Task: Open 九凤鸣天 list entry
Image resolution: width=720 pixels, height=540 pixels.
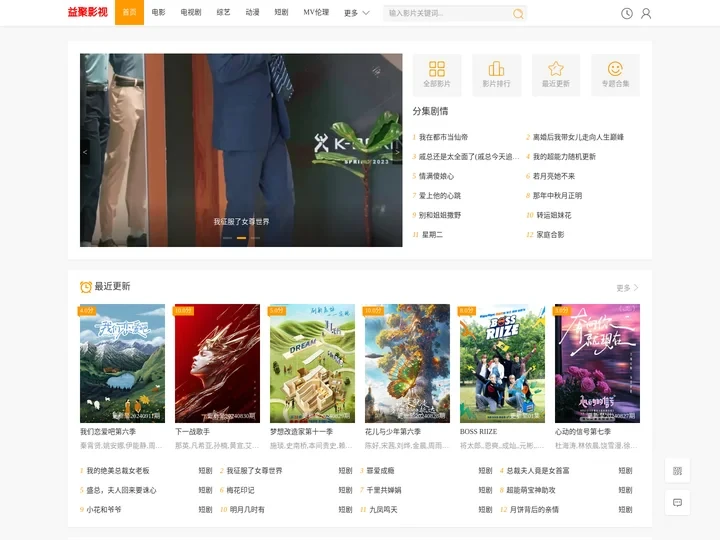Action: coord(383,510)
